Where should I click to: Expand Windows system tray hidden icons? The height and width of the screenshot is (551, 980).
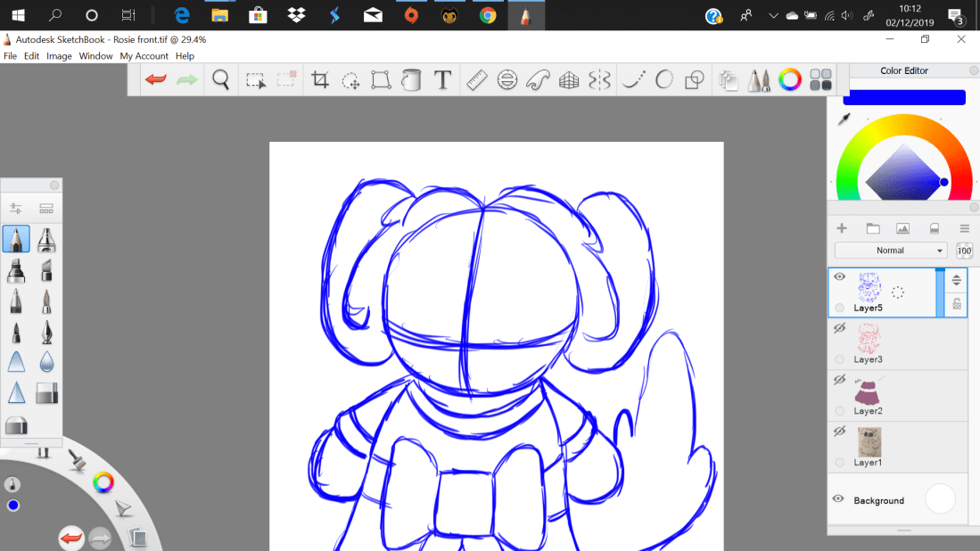pyautogui.click(x=772, y=15)
